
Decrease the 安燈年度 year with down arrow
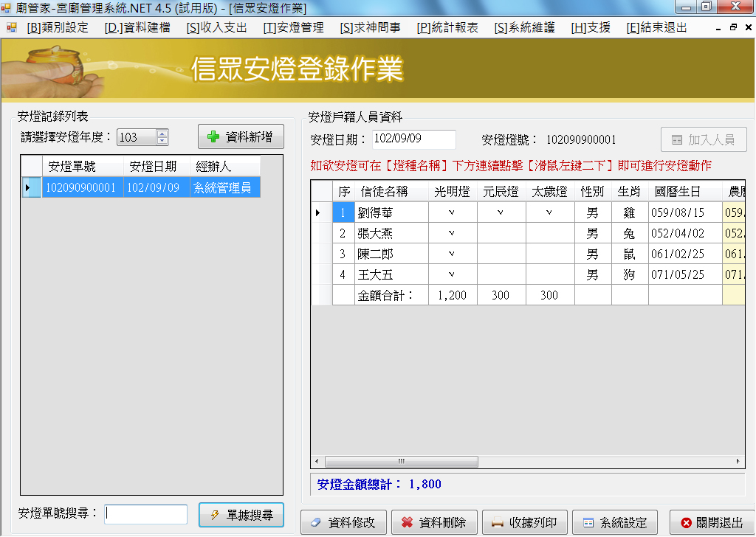(x=162, y=141)
